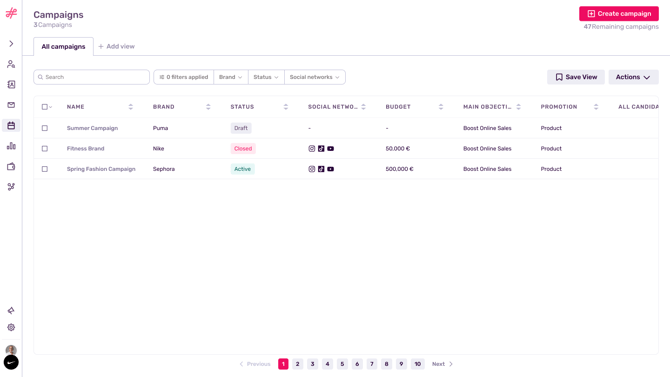
Task: Sort the table by Promotion column
Action: click(x=596, y=107)
